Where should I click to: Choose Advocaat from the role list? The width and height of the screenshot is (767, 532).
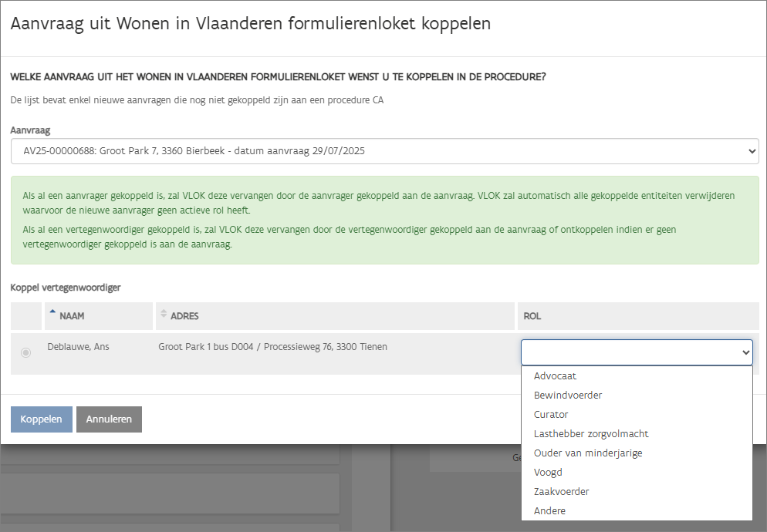tap(556, 376)
